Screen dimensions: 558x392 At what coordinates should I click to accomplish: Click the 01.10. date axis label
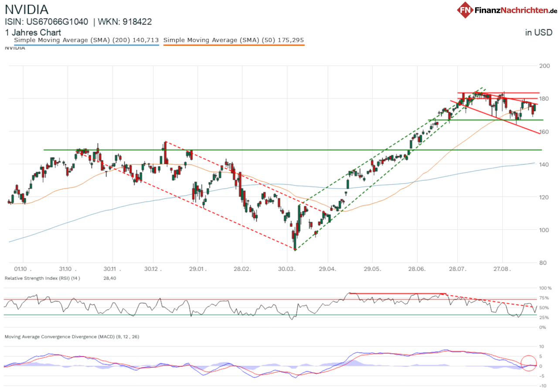tap(23, 269)
